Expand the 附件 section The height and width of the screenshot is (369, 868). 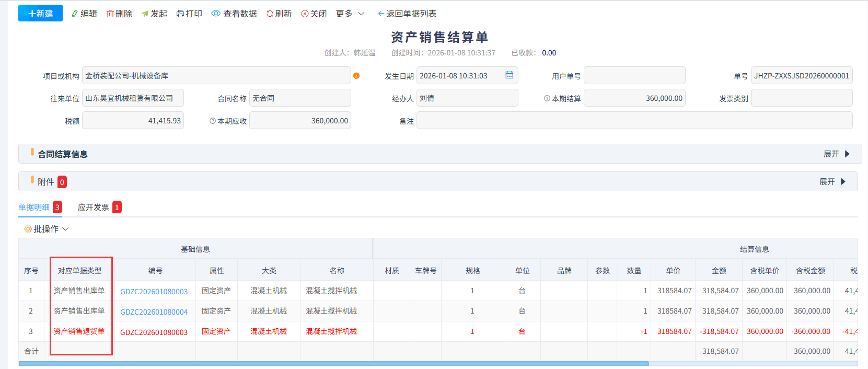(832, 182)
